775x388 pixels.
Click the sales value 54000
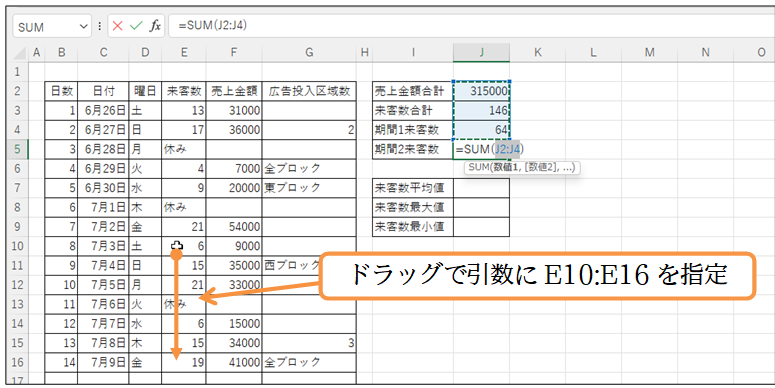click(x=234, y=226)
